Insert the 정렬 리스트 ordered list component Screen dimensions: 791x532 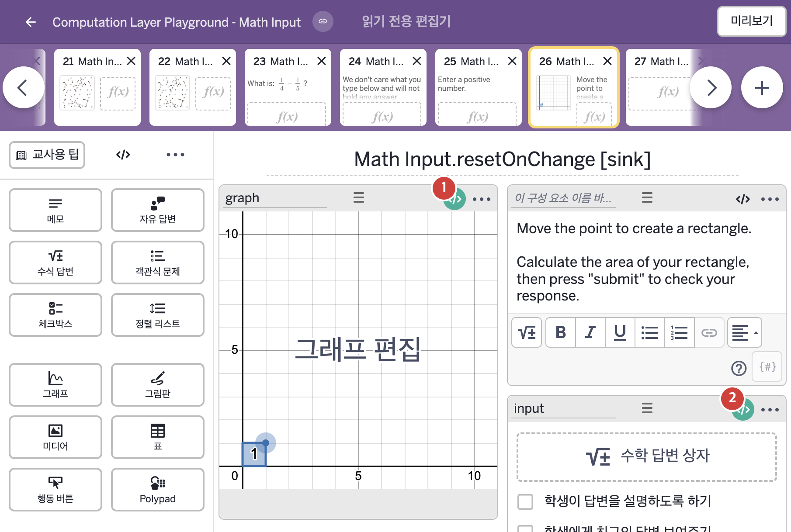pos(158,315)
